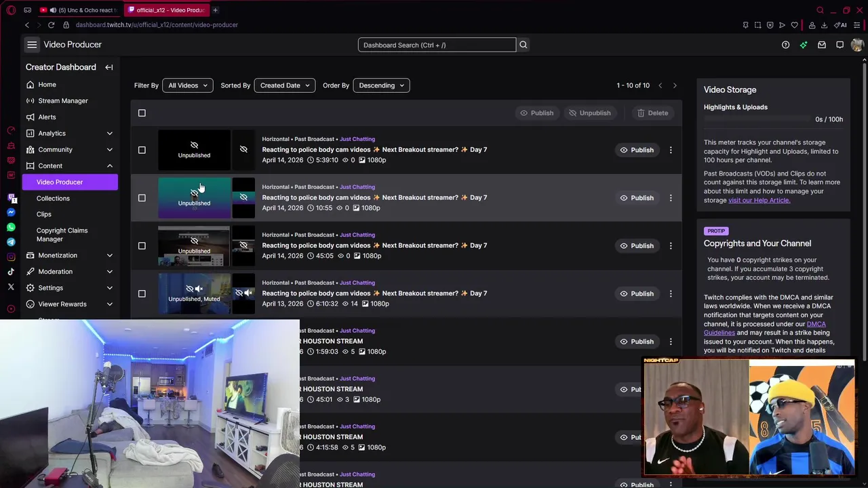This screenshot has width=868, height=488.
Task: Expand the Settings sidebar section
Action: (70, 288)
